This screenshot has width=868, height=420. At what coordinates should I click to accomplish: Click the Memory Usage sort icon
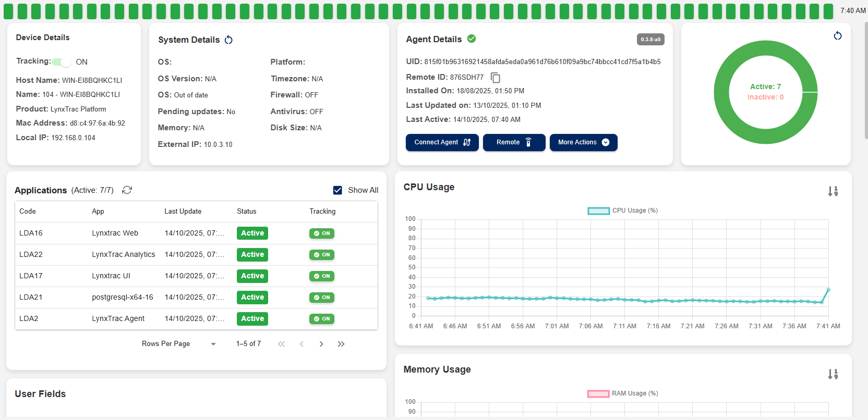tap(833, 374)
